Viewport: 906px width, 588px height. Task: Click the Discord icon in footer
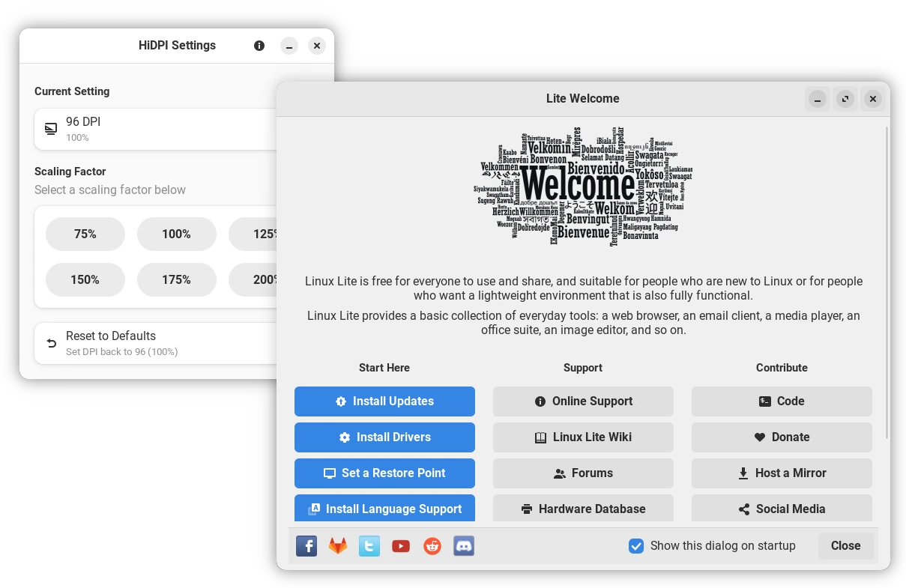tap(464, 546)
